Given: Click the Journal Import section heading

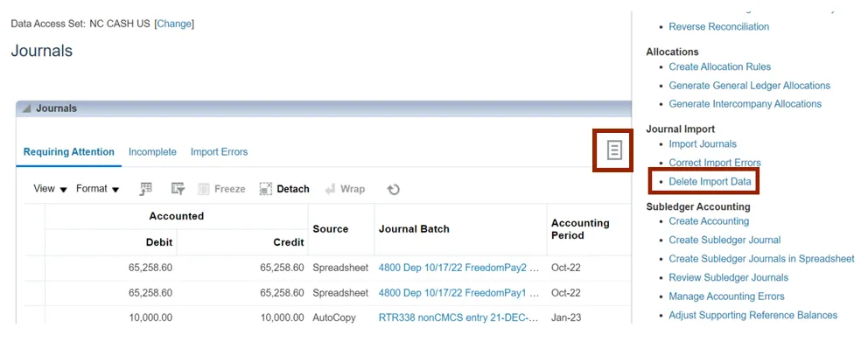Looking at the screenshot, I should (x=681, y=129).
